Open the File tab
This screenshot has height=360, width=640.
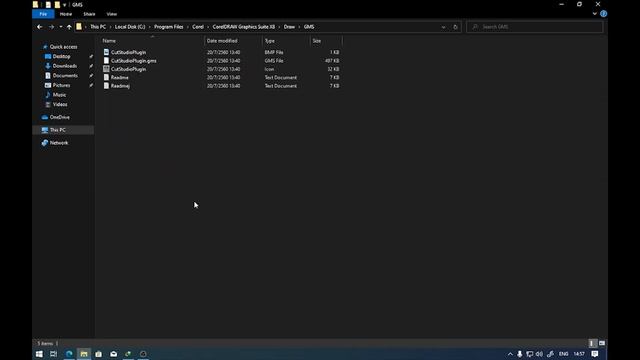pos(43,14)
